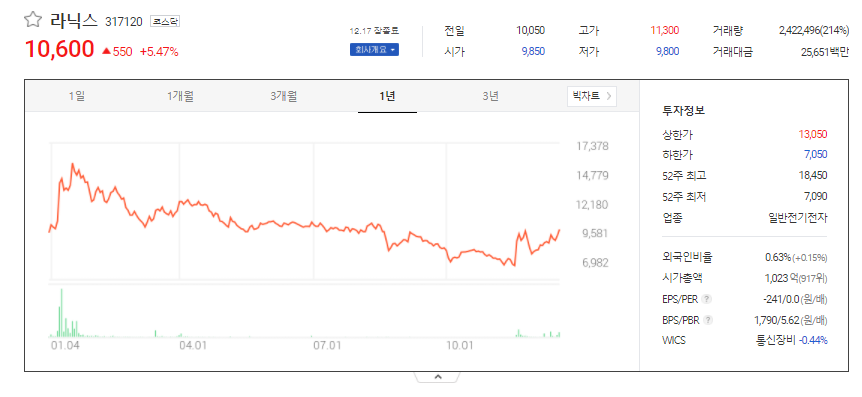Screen dimensions: 862x397
Task: Click the EPS/PER value -241/0.0
Action: [x=781, y=300]
